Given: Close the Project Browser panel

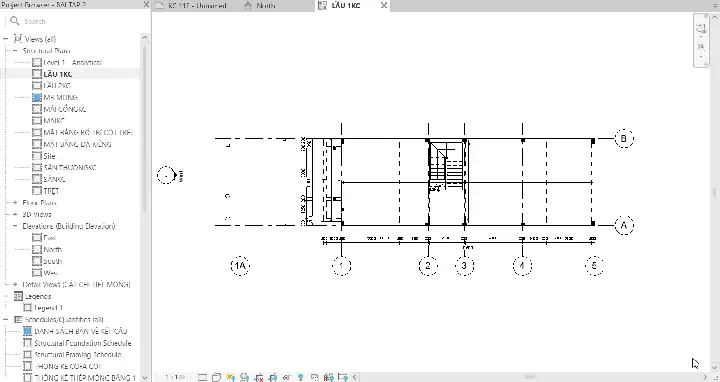Looking at the screenshot, I should [146, 5].
